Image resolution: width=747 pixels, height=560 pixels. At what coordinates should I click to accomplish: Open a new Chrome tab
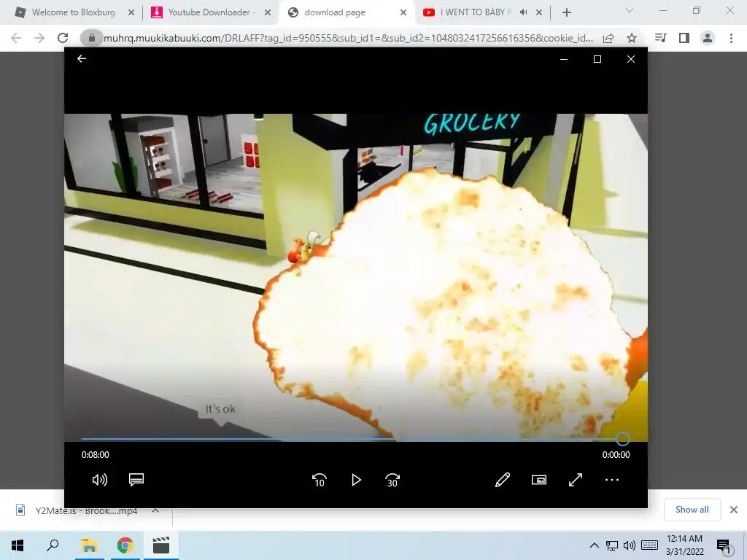(566, 12)
